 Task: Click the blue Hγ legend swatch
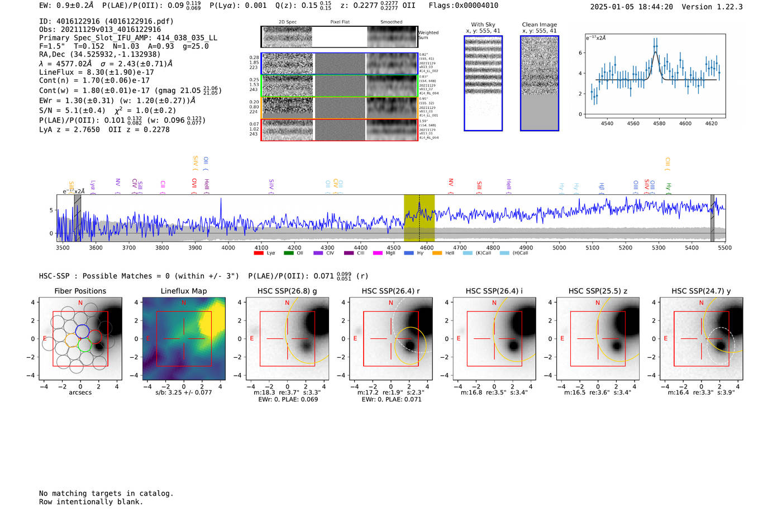coord(409,253)
